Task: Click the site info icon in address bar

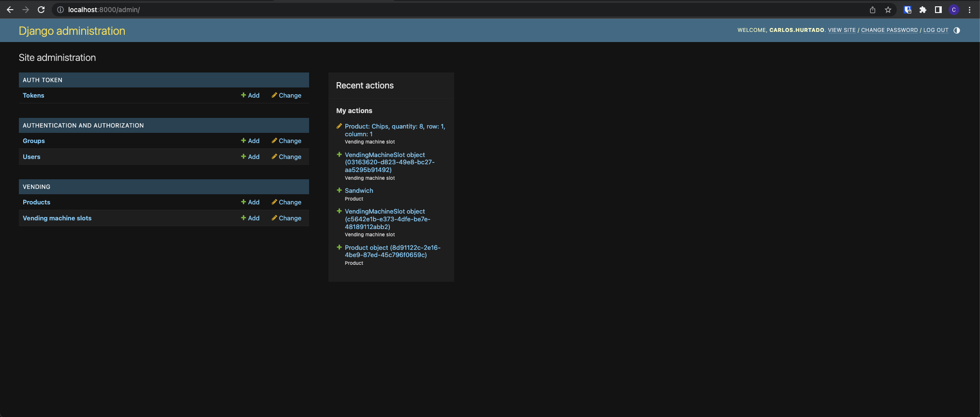Action: [60, 10]
